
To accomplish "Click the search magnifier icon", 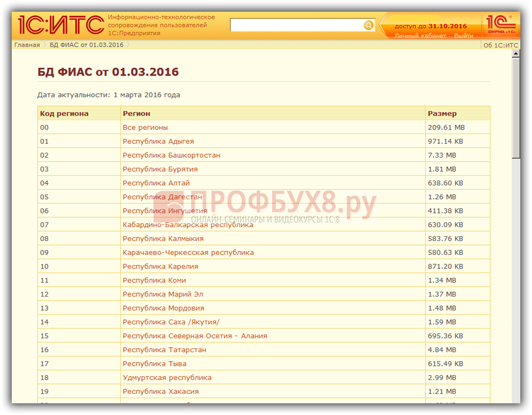I will coord(368,25).
